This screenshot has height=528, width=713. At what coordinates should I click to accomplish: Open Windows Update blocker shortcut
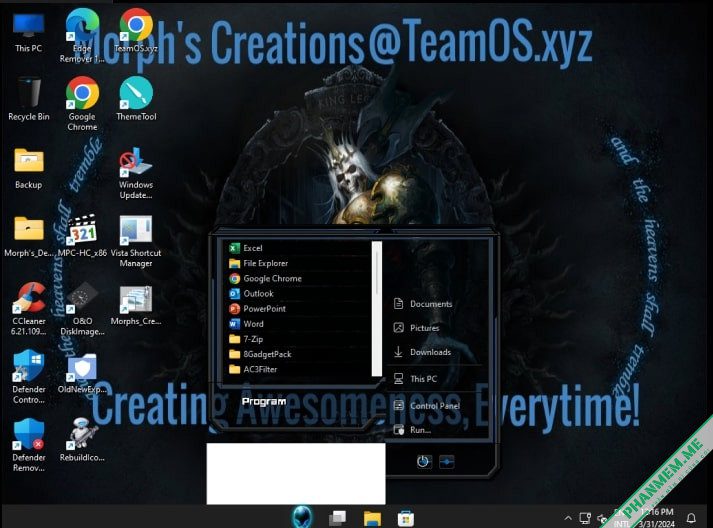click(x=136, y=173)
